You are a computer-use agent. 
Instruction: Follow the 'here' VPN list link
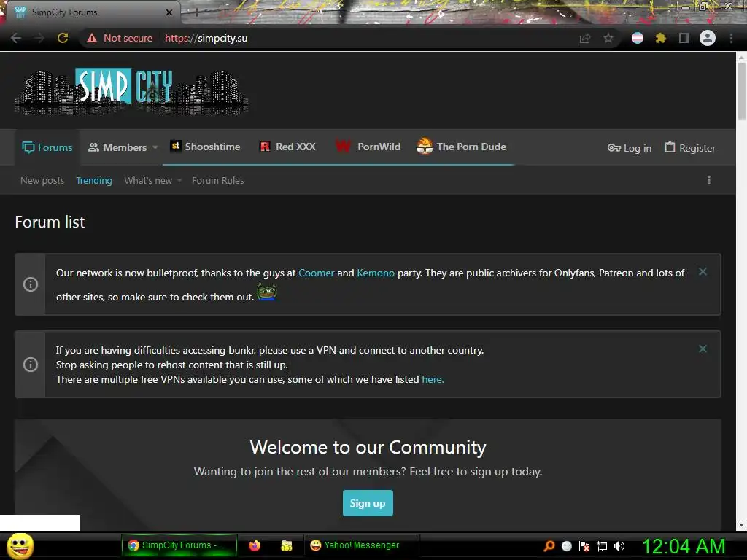click(x=433, y=379)
